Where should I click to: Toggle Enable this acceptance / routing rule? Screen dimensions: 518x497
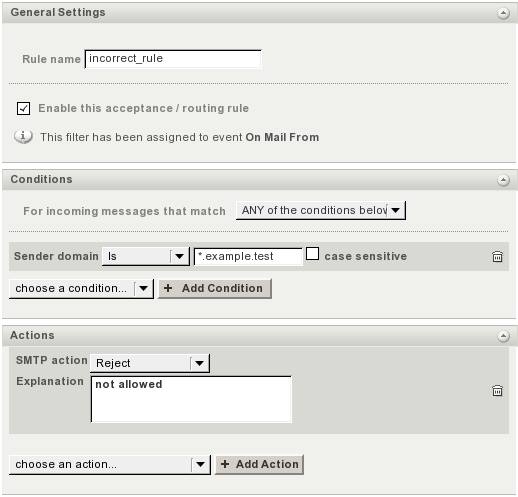tap(23, 108)
